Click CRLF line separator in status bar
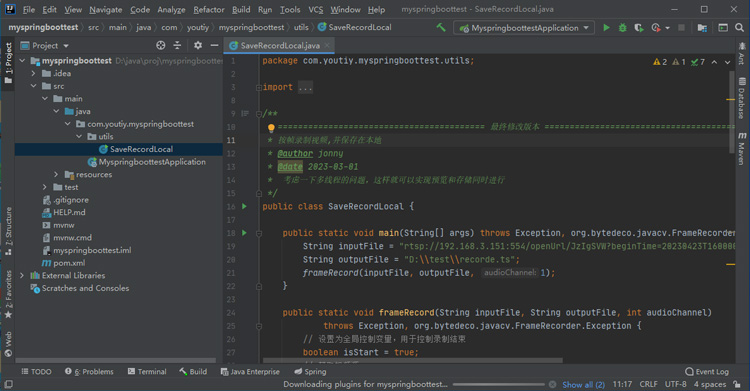Viewport: 750px width, 391px height. tap(648, 384)
